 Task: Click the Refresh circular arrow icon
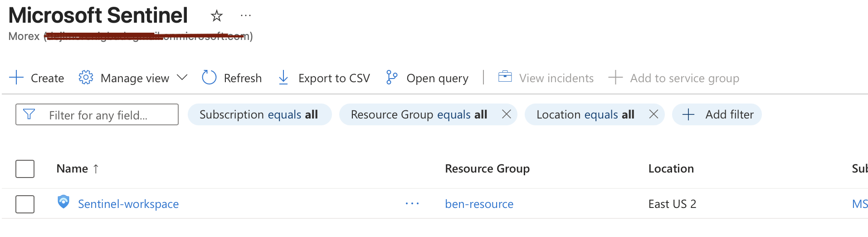(x=209, y=78)
